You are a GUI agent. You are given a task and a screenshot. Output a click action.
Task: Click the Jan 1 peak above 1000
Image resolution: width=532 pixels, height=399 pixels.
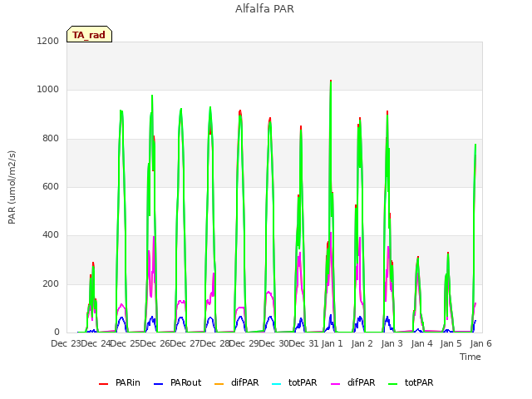[x=331, y=81]
